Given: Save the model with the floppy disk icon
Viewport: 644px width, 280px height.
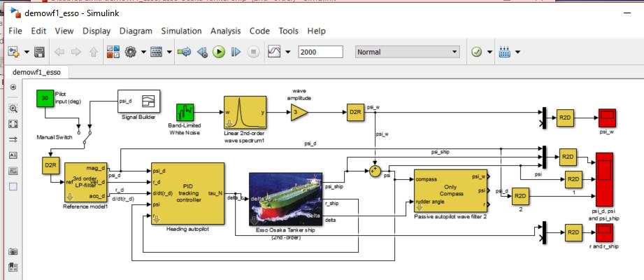Looking at the screenshot, I should tap(39, 52).
